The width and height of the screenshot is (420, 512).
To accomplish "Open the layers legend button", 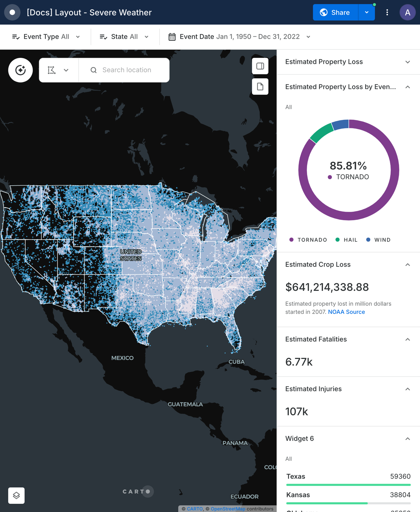I will pos(16,495).
